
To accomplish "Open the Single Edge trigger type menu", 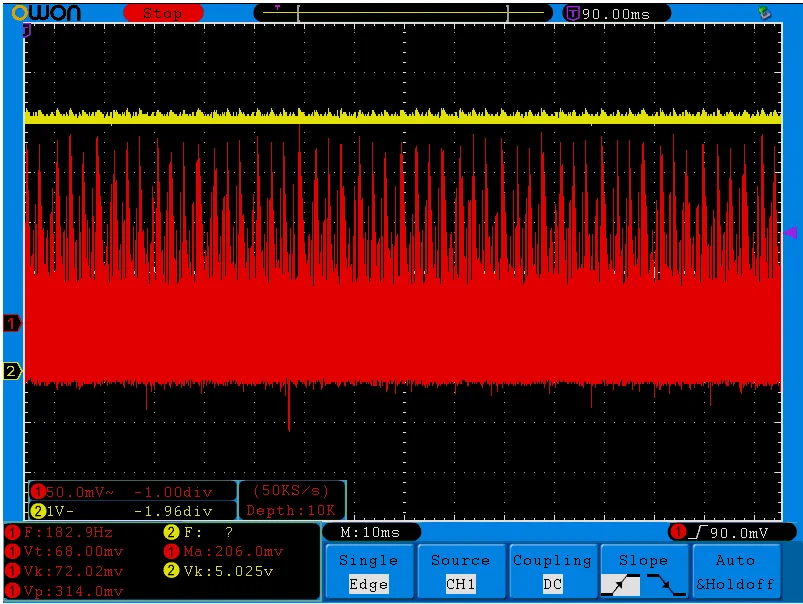I will (368, 572).
